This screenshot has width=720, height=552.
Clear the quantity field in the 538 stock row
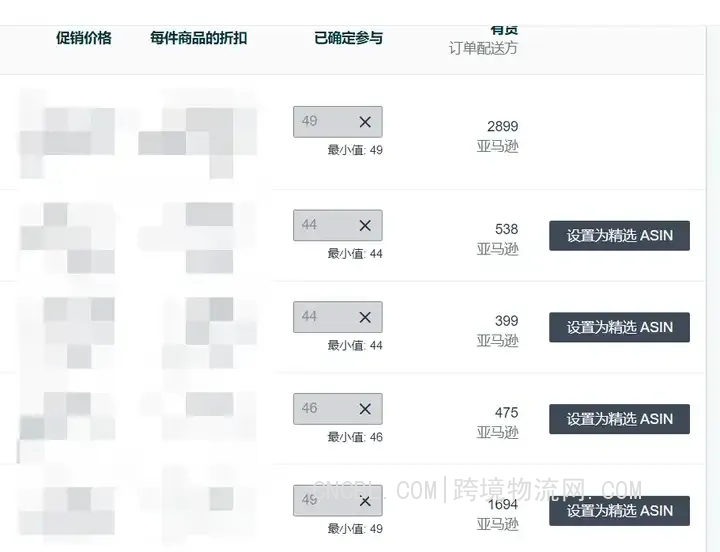pyautogui.click(x=365, y=225)
